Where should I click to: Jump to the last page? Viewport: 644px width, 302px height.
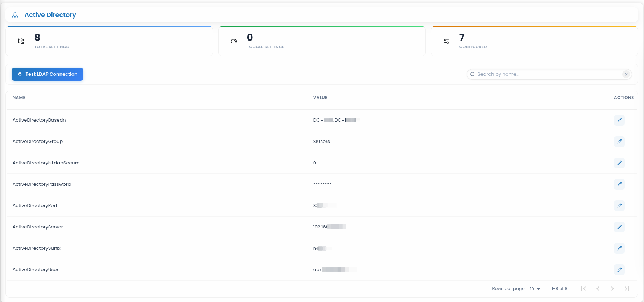pyautogui.click(x=627, y=289)
